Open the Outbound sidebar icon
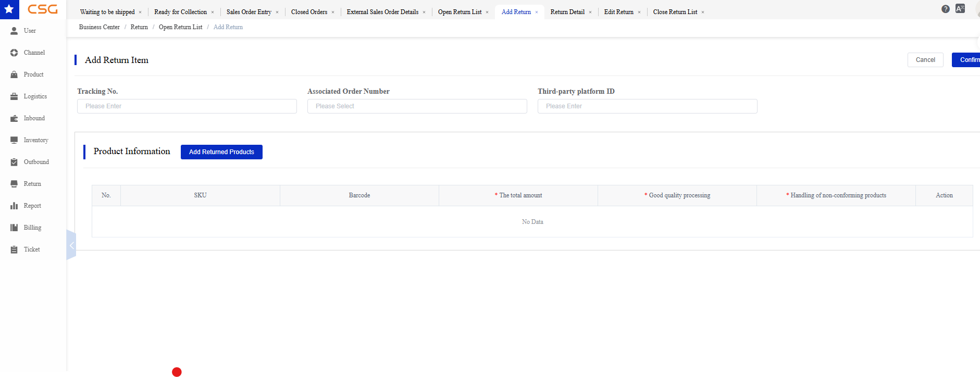The width and height of the screenshot is (980, 377). pyautogui.click(x=14, y=162)
